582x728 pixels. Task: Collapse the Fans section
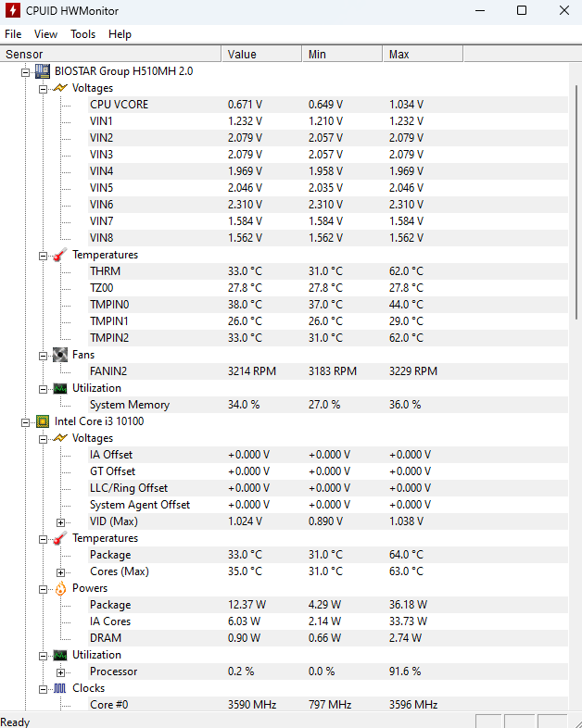(44, 356)
